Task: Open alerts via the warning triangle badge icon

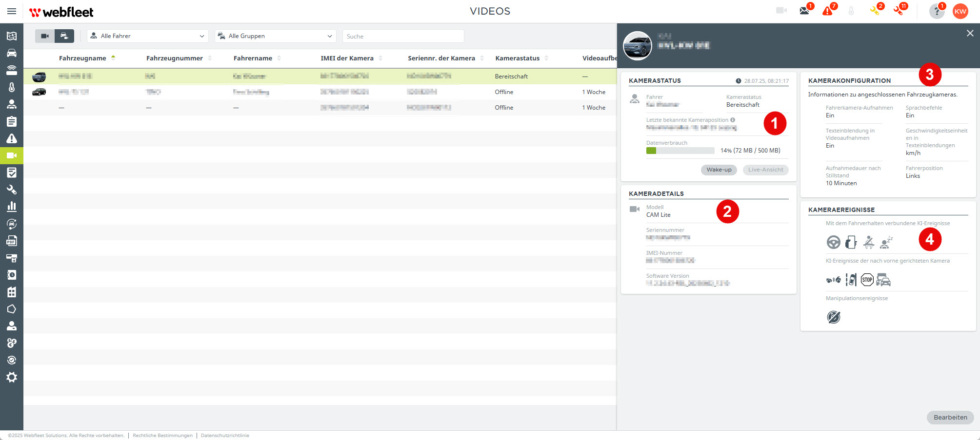Action: (x=827, y=11)
